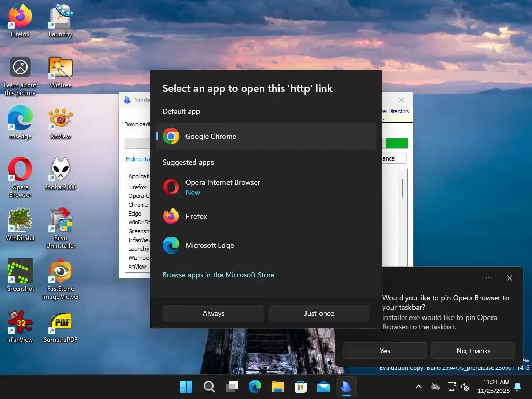Open the foobar2000 desktop shortcut

pos(60,173)
